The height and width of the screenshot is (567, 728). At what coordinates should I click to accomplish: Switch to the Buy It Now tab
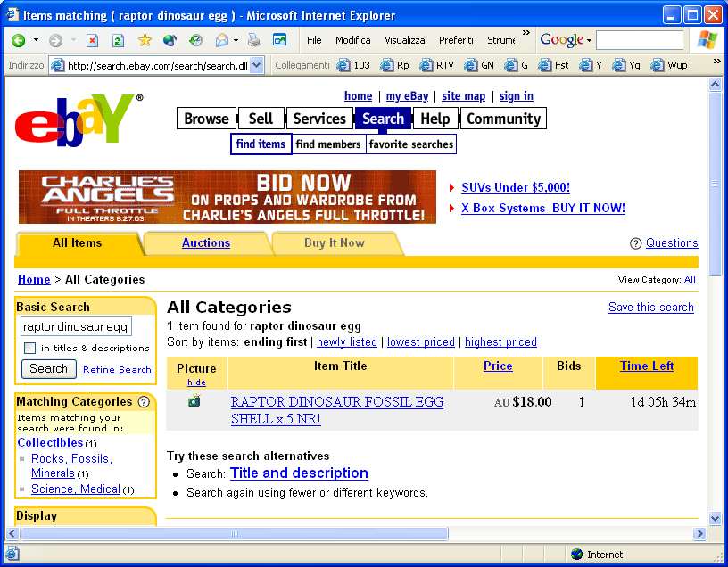pos(335,242)
